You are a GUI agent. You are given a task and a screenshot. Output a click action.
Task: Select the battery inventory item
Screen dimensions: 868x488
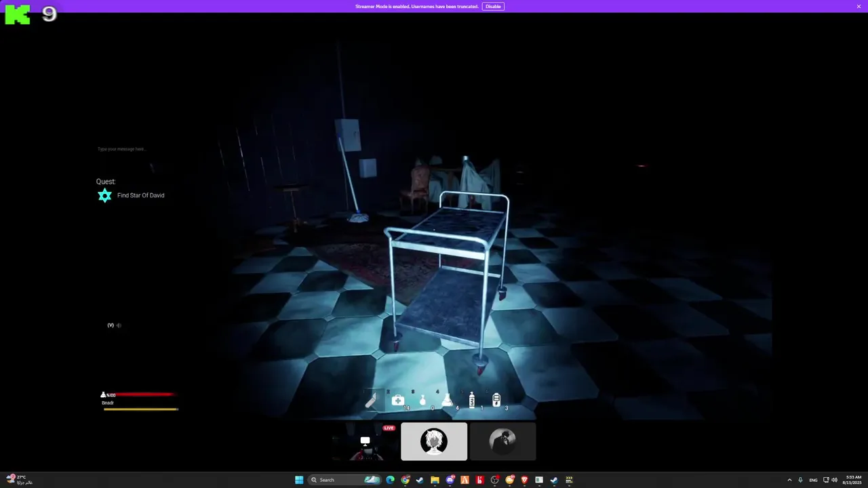click(496, 400)
